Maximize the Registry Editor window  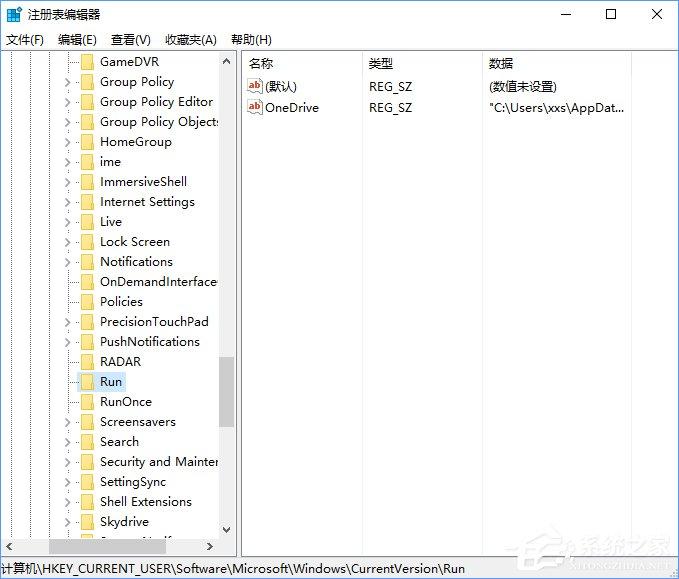tap(611, 14)
